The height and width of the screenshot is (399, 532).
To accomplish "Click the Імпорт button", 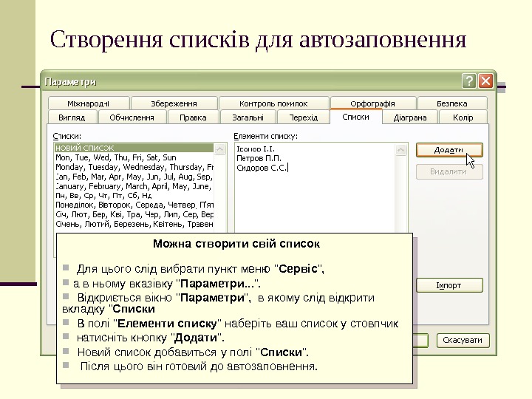I will tap(449, 285).
